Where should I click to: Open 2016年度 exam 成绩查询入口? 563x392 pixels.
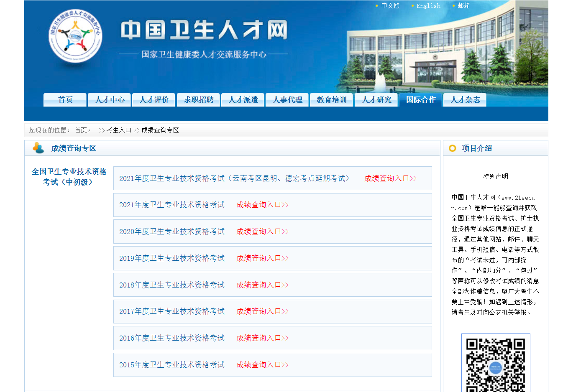263,338
